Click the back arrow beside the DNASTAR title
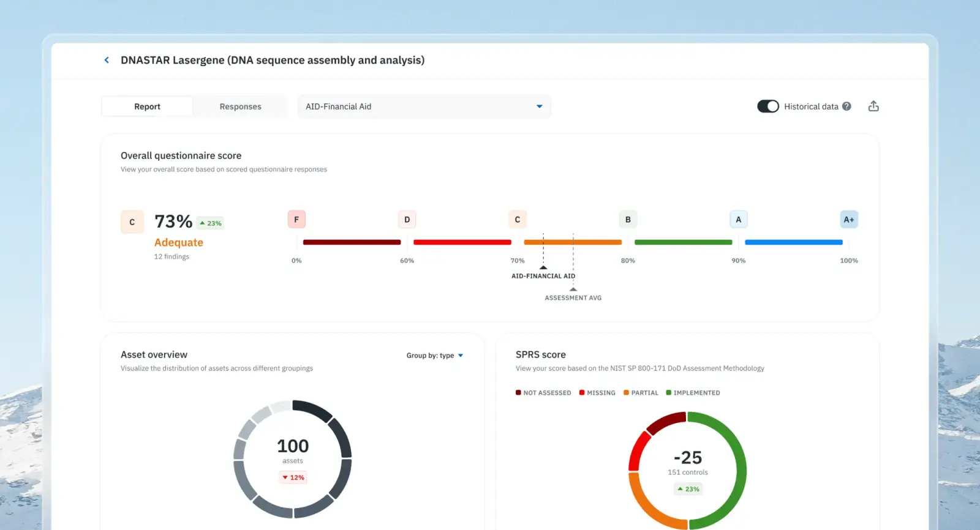Image resolution: width=980 pixels, height=530 pixels. click(107, 60)
